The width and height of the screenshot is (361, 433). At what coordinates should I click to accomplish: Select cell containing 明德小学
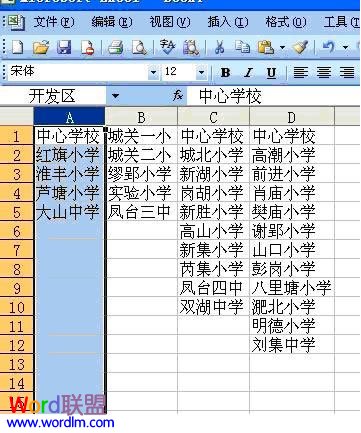tap(292, 326)
